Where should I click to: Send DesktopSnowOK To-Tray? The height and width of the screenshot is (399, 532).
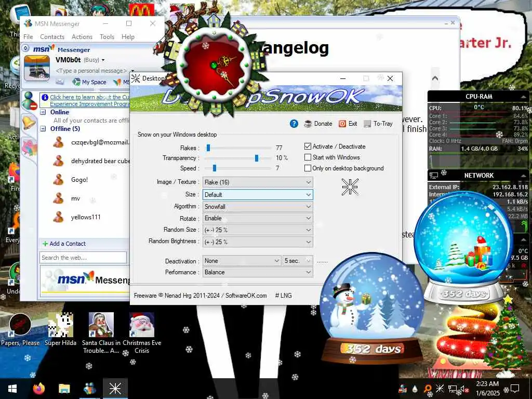[x=378, y=124]
